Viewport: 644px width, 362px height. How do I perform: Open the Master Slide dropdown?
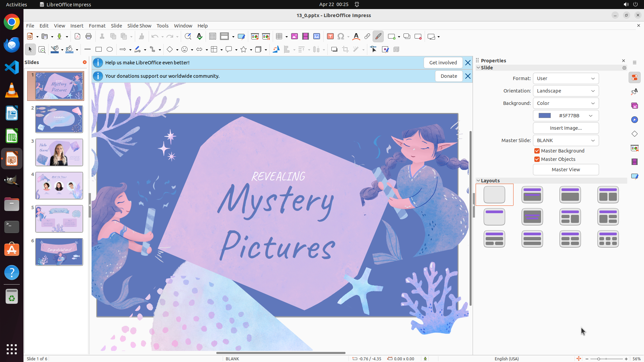pyautogui.click(x=566, y=140)
